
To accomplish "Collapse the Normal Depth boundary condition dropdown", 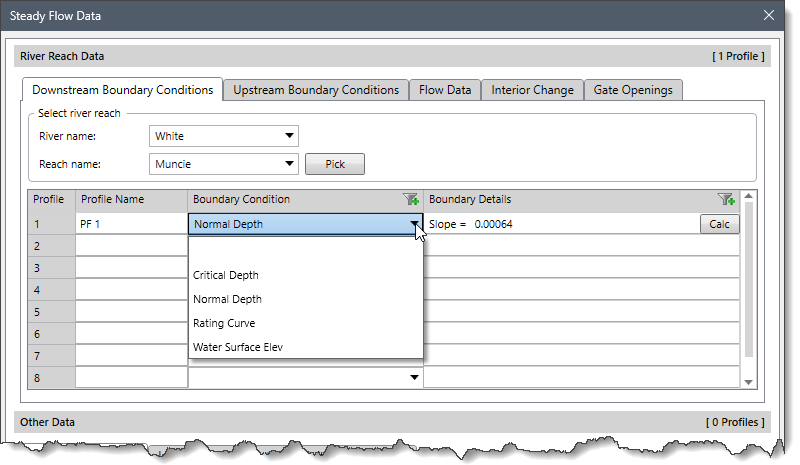I will 413,225.
